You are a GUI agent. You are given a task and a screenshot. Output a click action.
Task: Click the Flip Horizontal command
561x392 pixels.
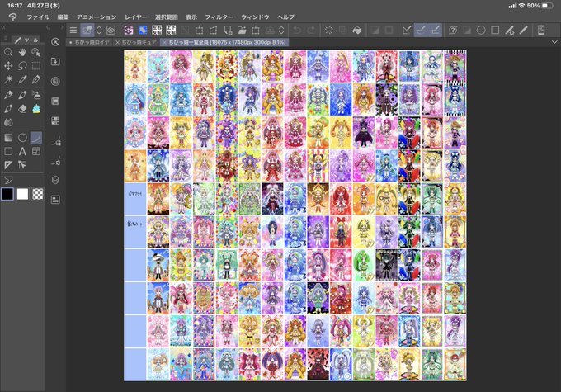(157, 31)
